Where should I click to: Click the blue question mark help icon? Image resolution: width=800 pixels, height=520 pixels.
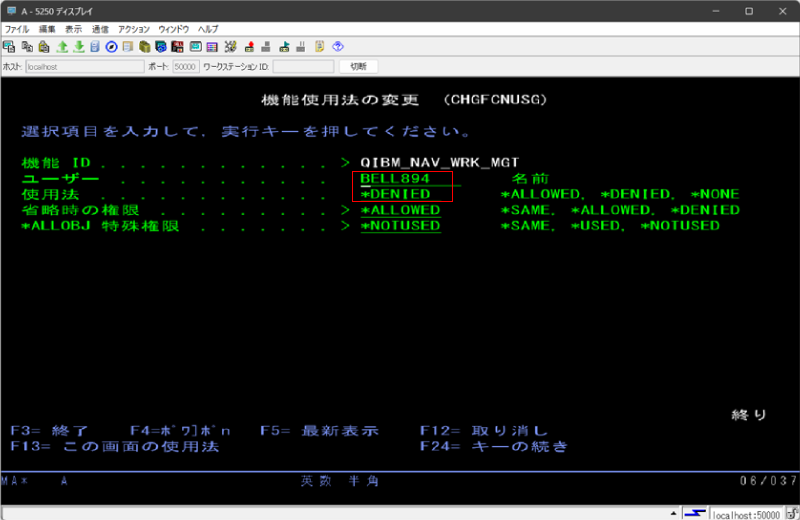point(338,46)
